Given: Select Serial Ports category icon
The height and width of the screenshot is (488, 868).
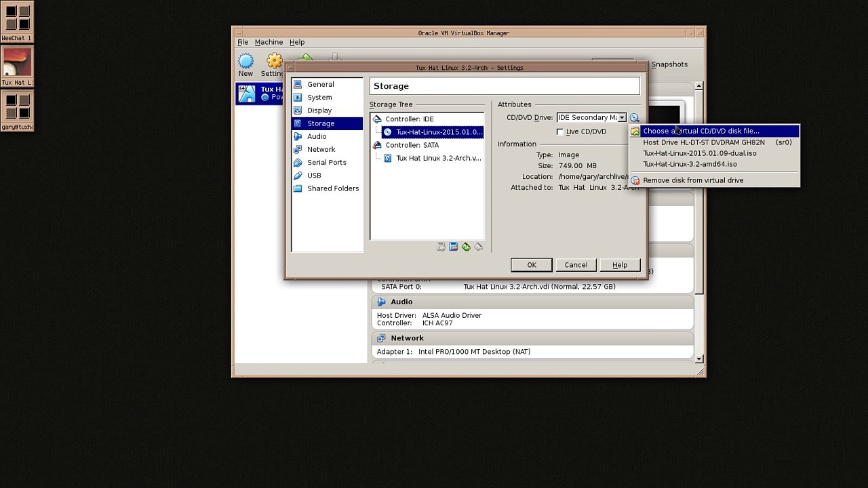Looking at the screenshot, I should [x=298, y=163].
